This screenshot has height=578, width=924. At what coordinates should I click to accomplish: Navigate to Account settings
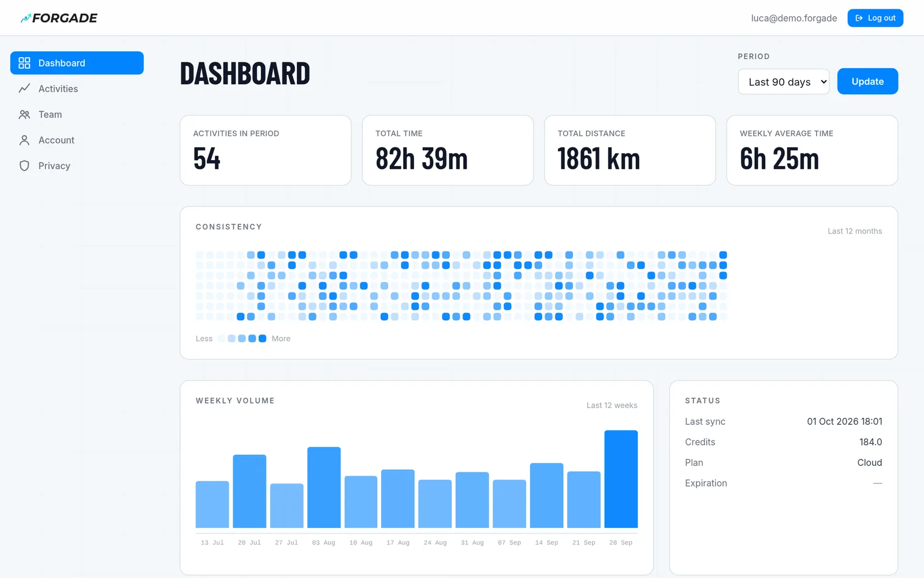pyautogui.click(x=77, y=140)
